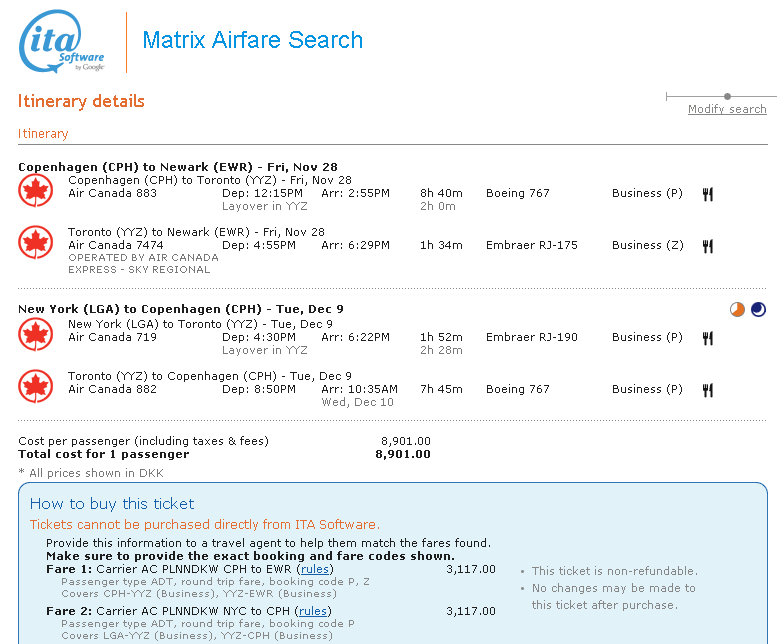Viewport: 777px width, 644px height.
Task: Click the meal icon for flight 882
Action: (708, 390)
